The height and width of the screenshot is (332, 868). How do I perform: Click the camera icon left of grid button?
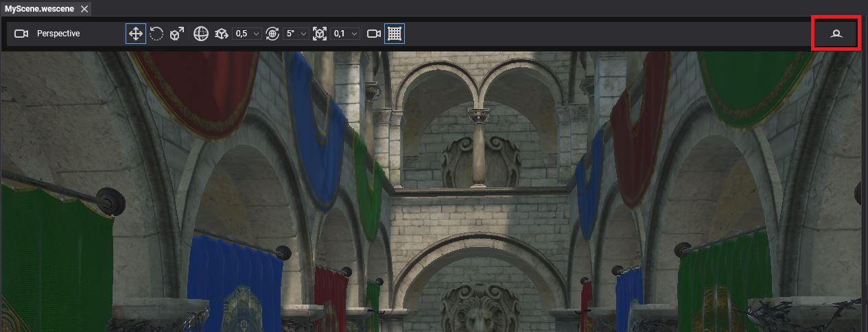374,34
